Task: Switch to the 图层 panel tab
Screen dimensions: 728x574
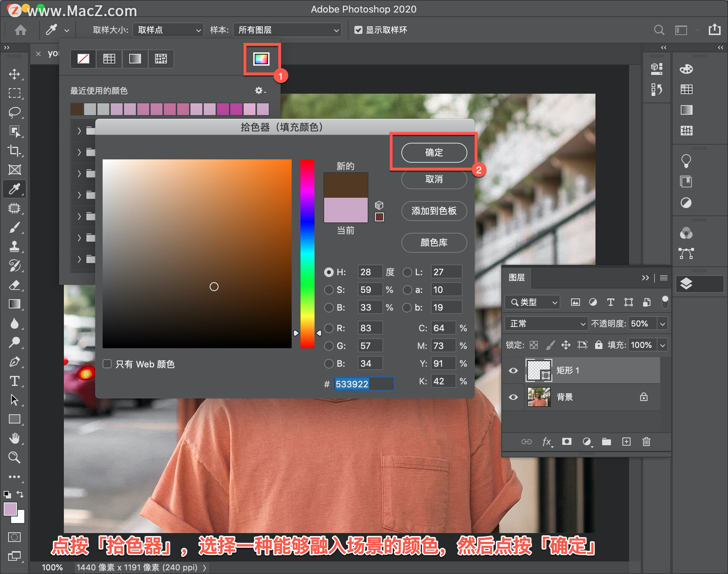Action: click(x=517, y=278)
